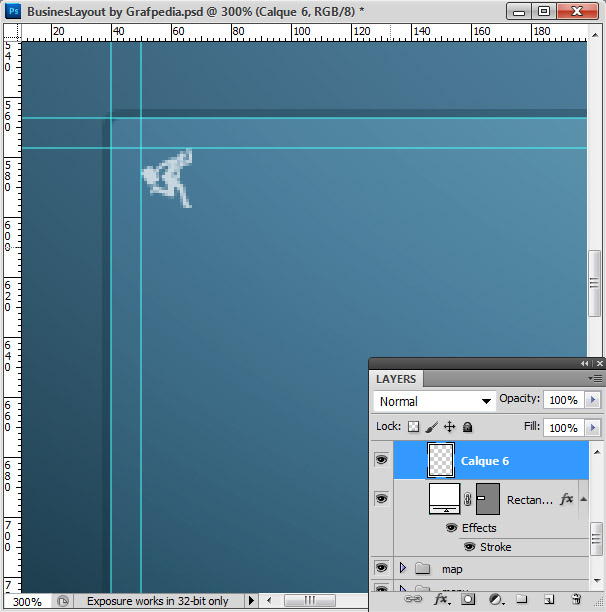Lock all with padlock icon
The width and height of the screenshot is (606, 612).
pos(467,427)
